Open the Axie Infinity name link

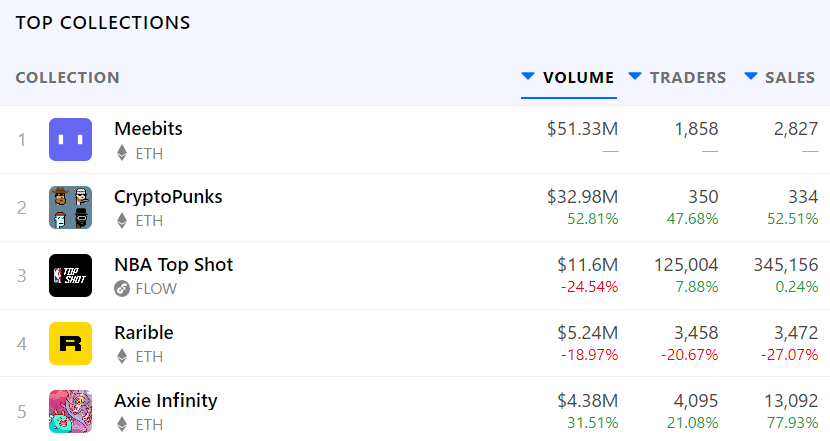coord(166,401)
